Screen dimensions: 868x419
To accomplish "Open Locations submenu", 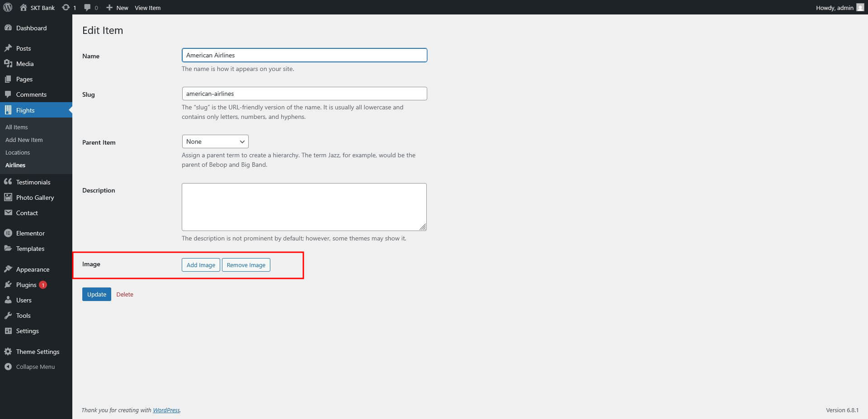I will coord(18,152).
